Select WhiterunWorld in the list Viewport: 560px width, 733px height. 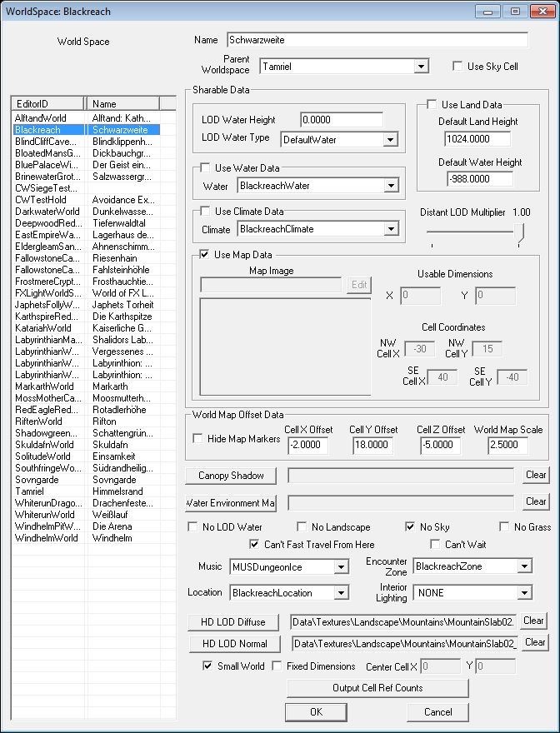[45, 515]
